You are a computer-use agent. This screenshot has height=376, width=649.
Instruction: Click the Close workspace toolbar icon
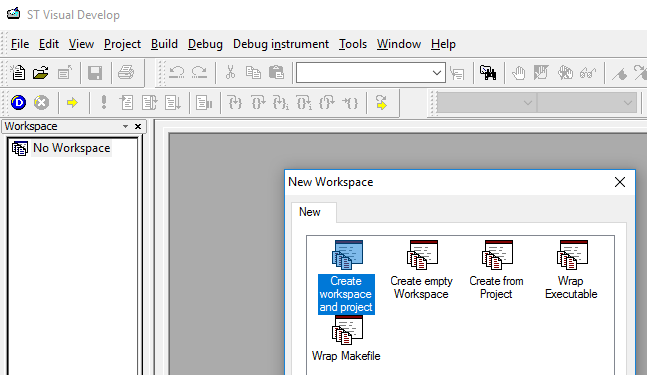click(65, 73)
